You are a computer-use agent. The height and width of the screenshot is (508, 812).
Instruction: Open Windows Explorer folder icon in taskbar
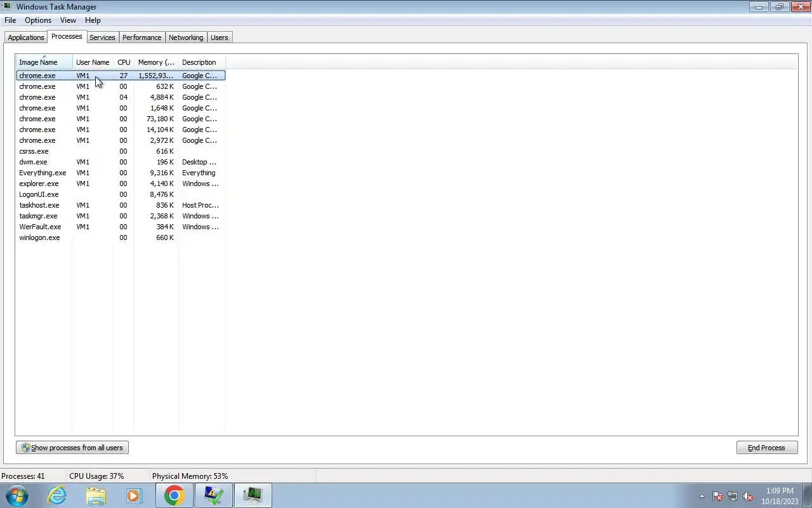96,495
